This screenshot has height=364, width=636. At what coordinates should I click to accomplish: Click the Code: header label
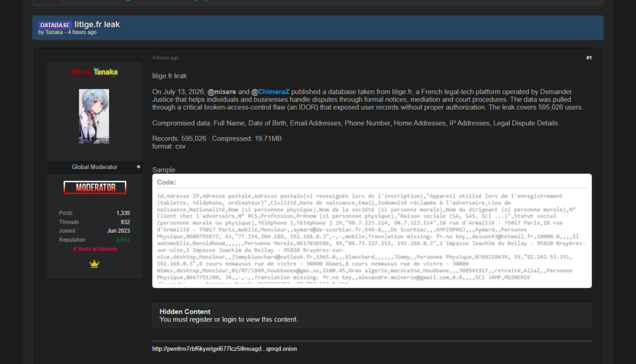pyautogui.click(x=166, y=183)
